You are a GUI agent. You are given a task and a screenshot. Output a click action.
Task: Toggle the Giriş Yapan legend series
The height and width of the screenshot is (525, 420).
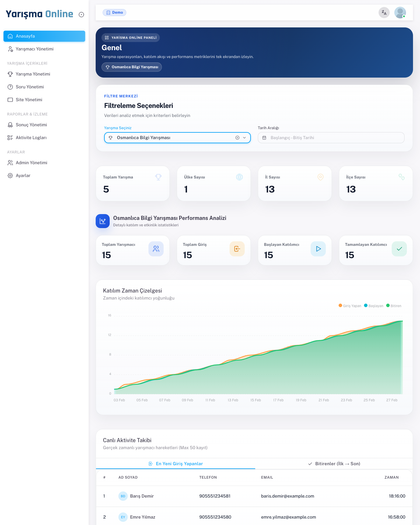pyautogui.click(x=350, y=306)
